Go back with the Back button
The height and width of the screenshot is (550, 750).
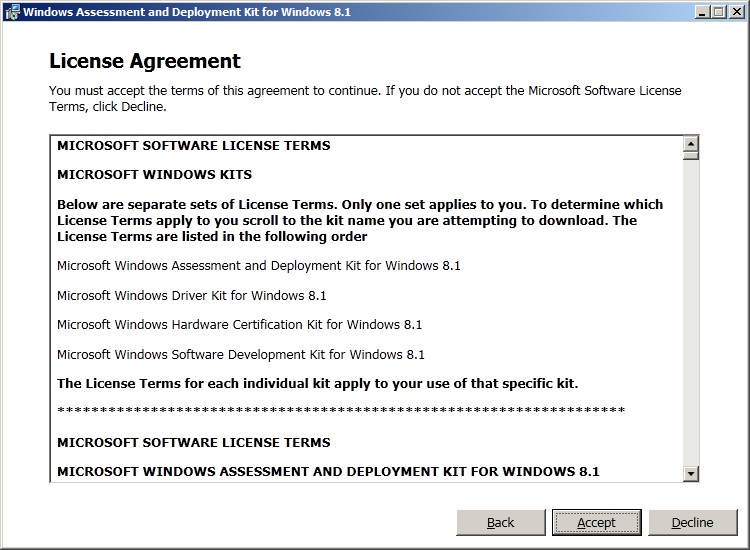pyautogui.click(x=501, y=522)
